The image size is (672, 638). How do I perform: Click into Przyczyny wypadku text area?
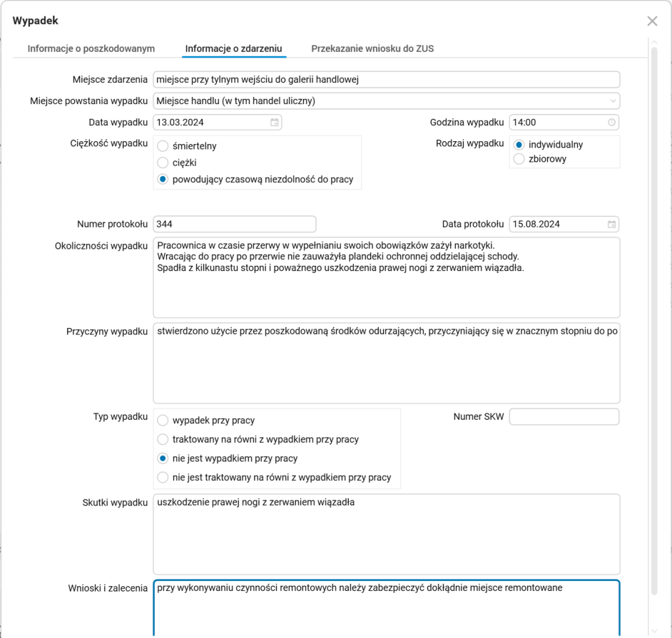pyautogui.click(x=386, y=371)
